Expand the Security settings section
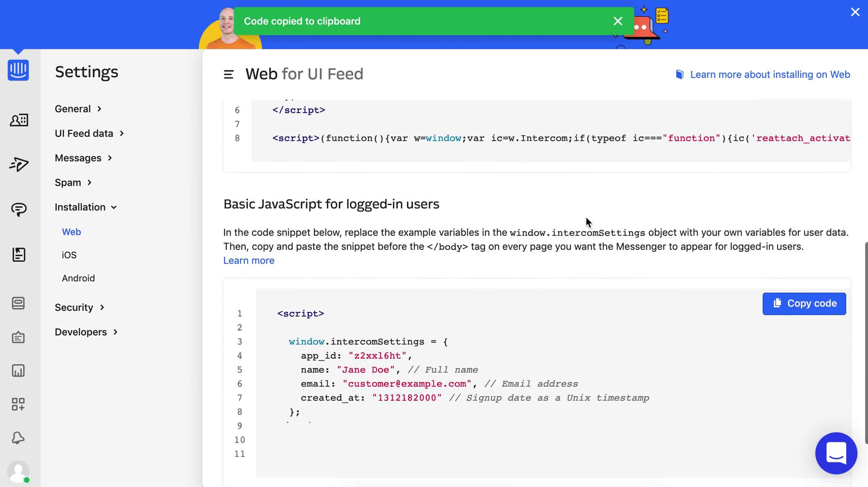868x487 pixels. [80, 308]
